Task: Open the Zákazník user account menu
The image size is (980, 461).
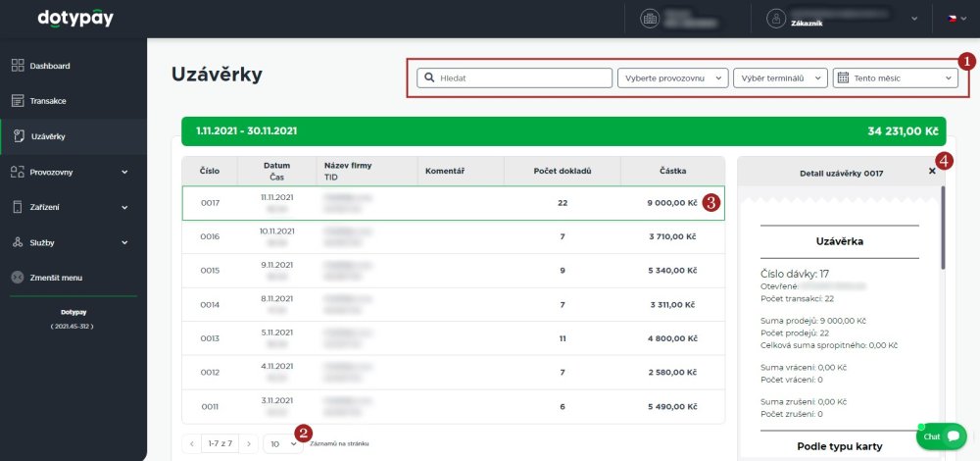Action: click(x=843, y=18)
